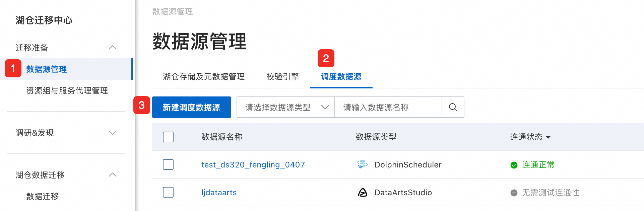Screen dimensions: 644x211
Task: Expand the 调研&发现 sidebar section
Action: click(113, 133)
